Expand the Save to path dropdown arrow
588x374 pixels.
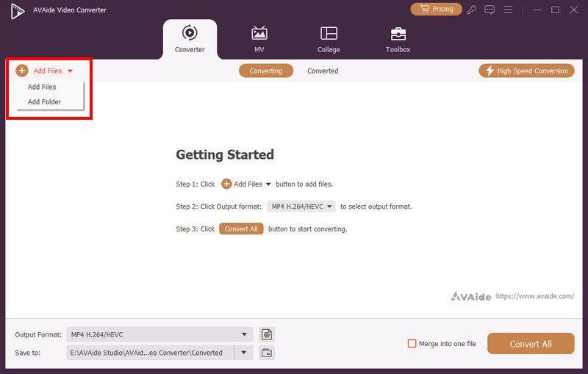coord(244,353)
